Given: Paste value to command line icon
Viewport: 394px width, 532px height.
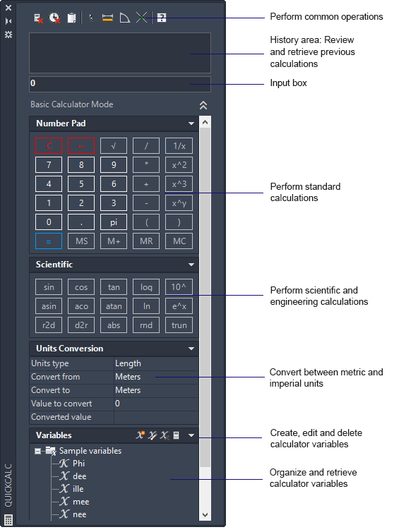Looking at the screenshot, I should coord(71,18).
